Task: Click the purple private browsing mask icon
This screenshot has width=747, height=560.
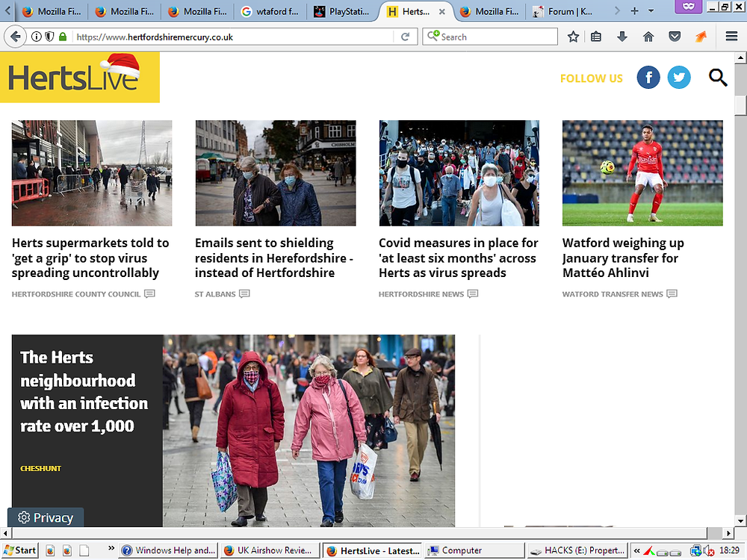Action: click(x=689, y=6)
